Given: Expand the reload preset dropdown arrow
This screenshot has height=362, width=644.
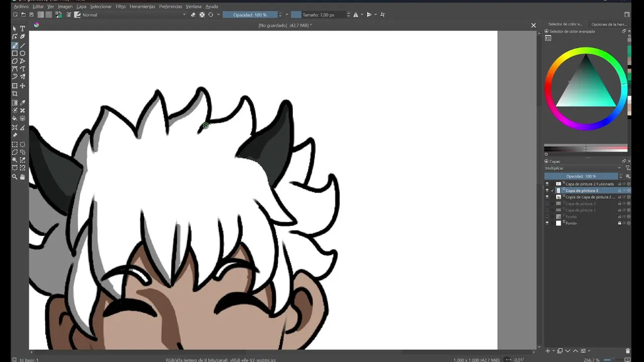Looking at the screenshot, I should point(218,15).
